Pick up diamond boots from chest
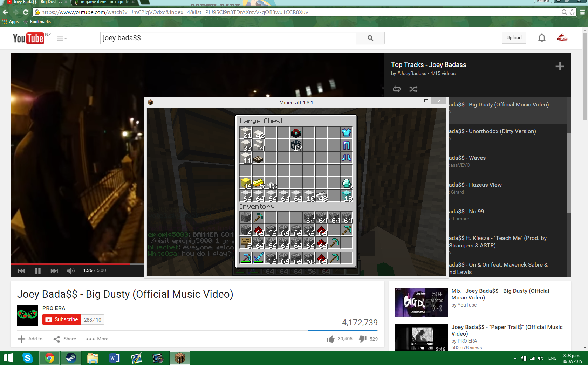The image size is (588, 365). tap(346, 158)
